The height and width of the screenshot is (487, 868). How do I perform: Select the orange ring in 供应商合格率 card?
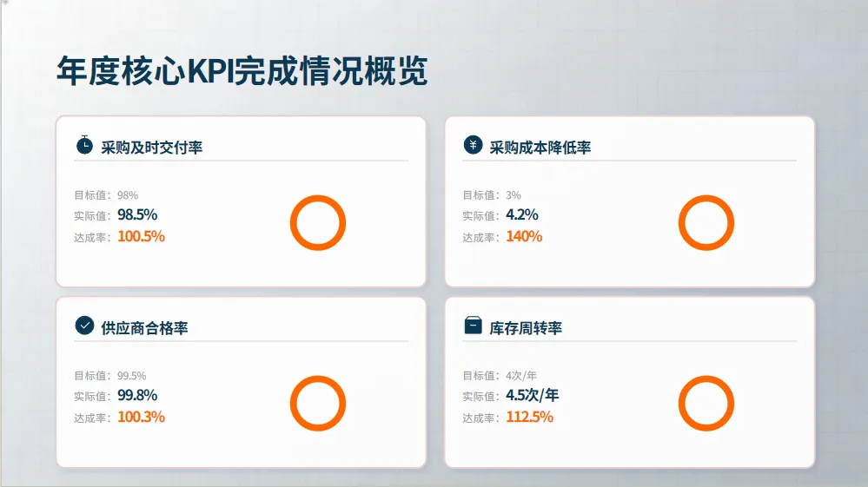click(x=317, y=404)
